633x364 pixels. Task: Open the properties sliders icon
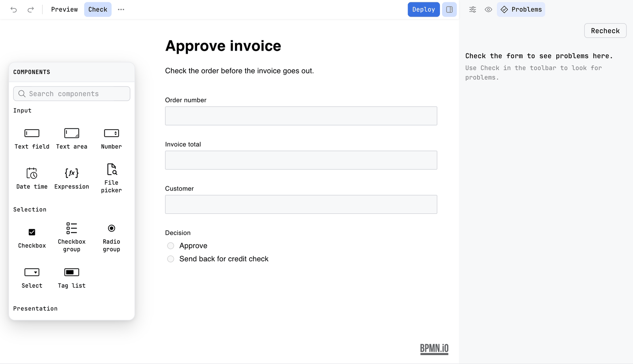point(472,9)
